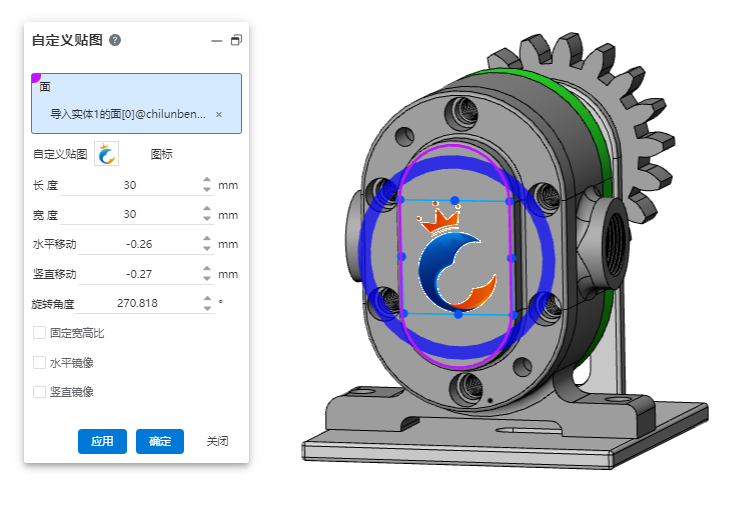
Task: Grab the left-middle decal handle
Action: [x=402, y=257]
